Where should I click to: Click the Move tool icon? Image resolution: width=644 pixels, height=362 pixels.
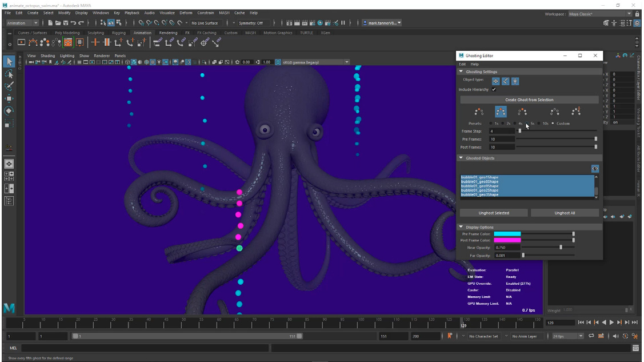tap(9, 98)
